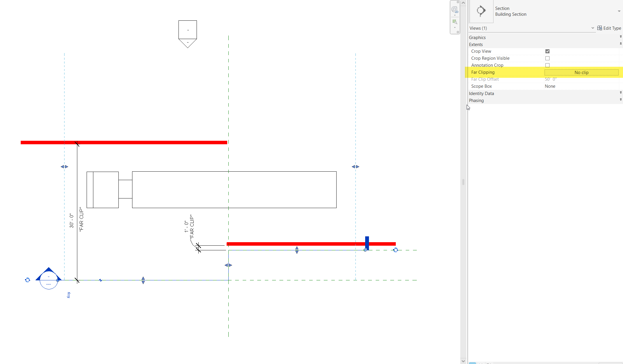Viewport: 623px width, 364px height.
Task: Enable the Crop Region Visible checkbox
Action: pos(547,58)
